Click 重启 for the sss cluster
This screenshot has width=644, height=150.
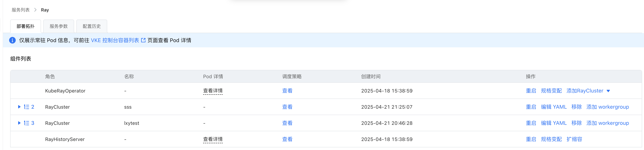point(531,107)
